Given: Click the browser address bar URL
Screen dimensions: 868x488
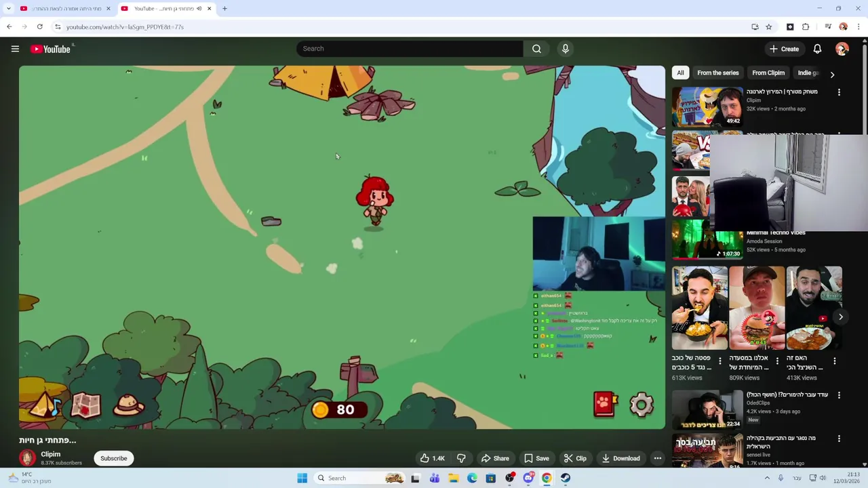Looking at the screenshot, I should pos(125,27).
